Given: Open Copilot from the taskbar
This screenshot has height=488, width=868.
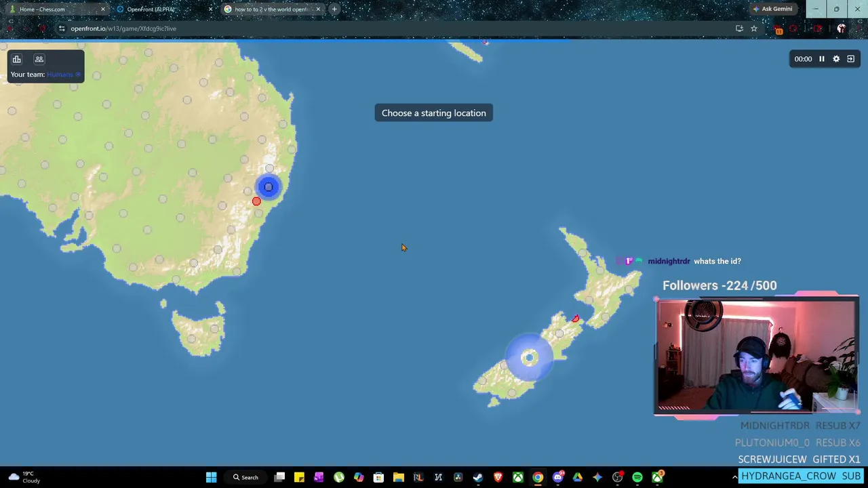Looking at the screenshot, I should tap(359, 477).
